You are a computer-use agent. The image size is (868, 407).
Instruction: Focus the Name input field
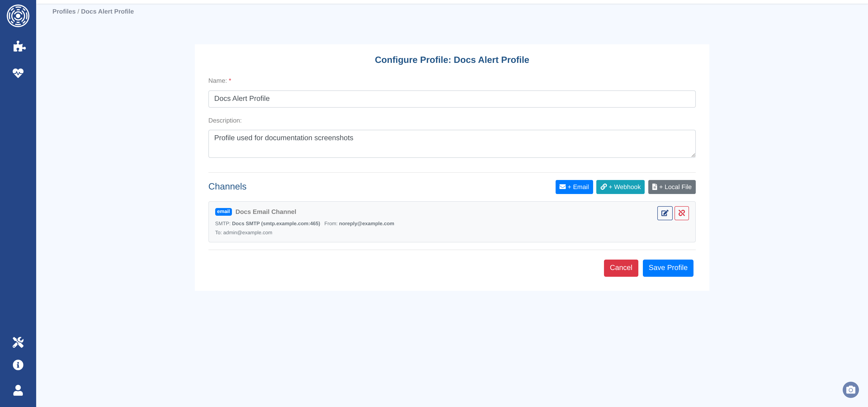click(x=452, y=99)
